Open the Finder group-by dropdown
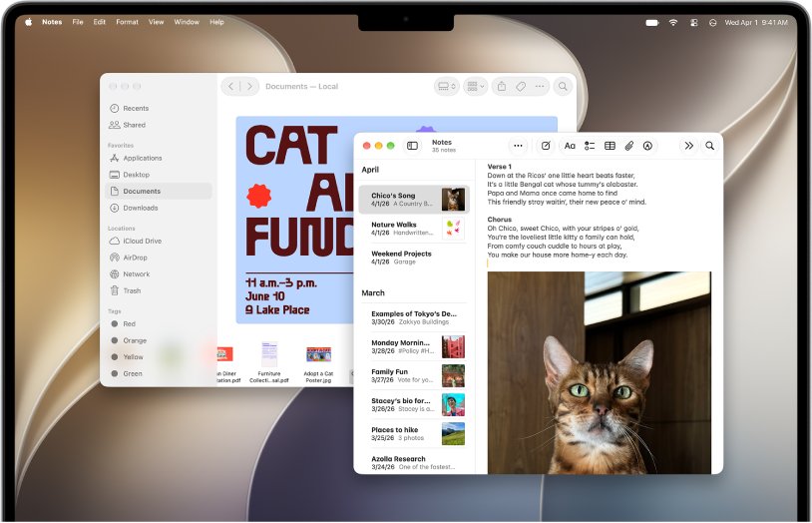 (476, 87)
